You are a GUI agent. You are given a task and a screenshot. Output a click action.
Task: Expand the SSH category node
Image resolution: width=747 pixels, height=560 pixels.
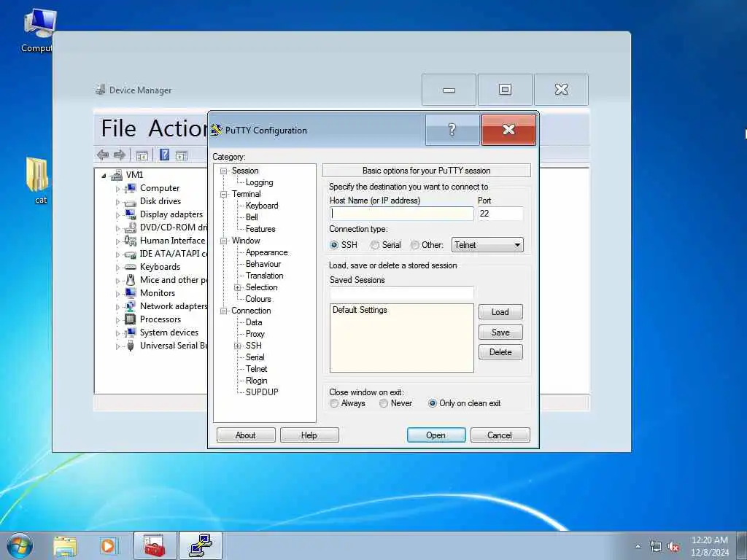coord(237,346)
